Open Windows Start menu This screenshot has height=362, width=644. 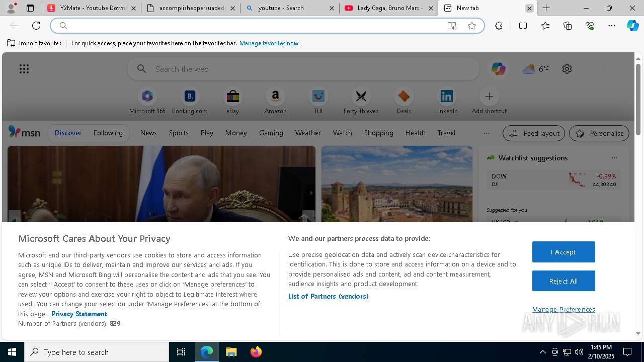12,352
